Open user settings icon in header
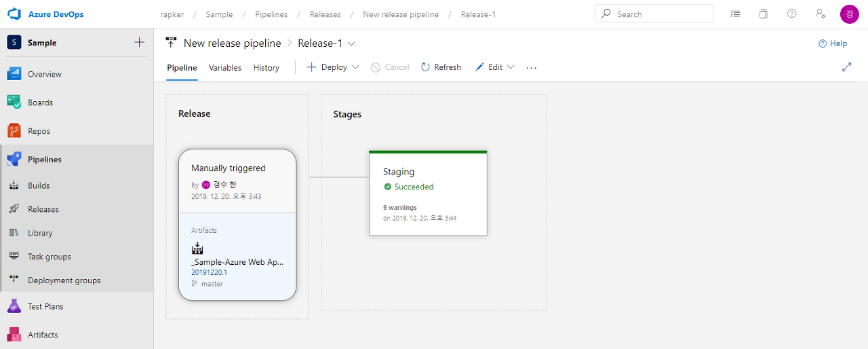This screenshot has width=868, height=349. (821, 14)
